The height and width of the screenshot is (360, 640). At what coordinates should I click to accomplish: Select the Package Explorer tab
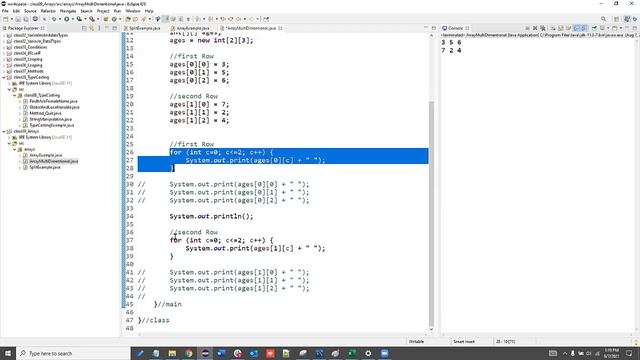click(x=24, y=28)
